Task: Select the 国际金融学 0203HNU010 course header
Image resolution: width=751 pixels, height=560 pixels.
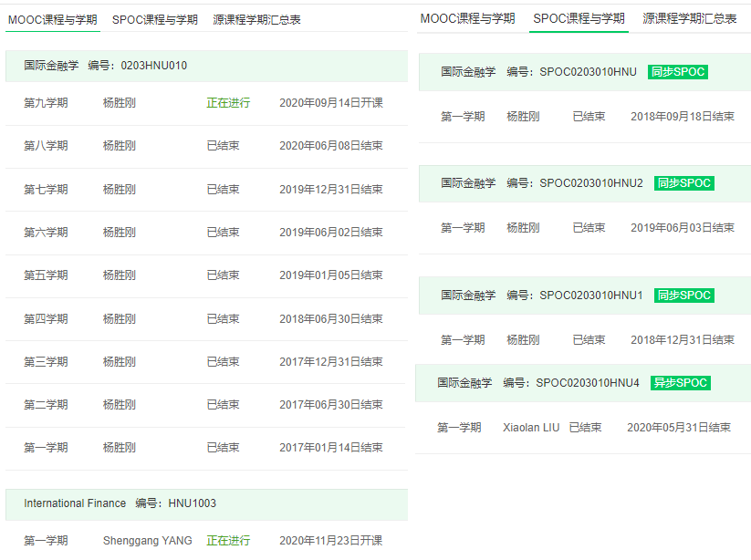Action: coord(106,66)
